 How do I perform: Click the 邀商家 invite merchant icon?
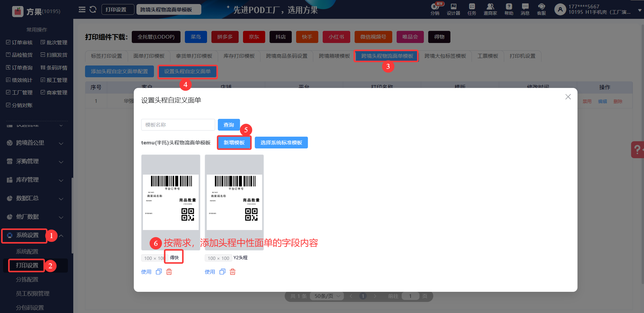tap(490, 9)
